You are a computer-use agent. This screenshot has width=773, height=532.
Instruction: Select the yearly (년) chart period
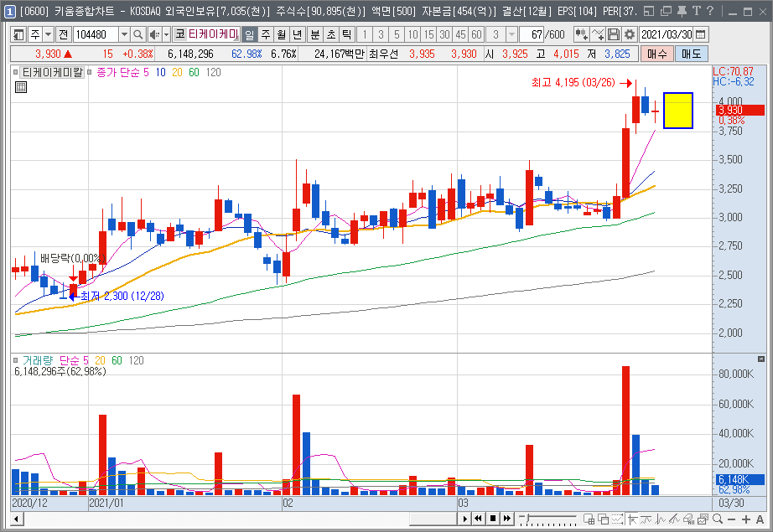click(x=298, y=34)
